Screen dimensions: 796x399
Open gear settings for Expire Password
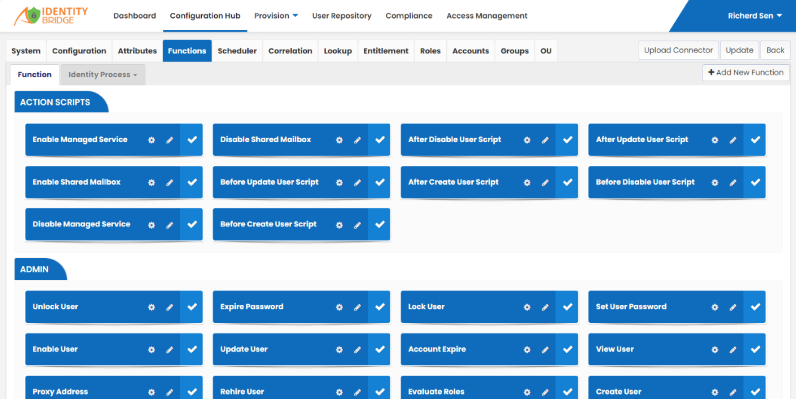click(339, 307)
